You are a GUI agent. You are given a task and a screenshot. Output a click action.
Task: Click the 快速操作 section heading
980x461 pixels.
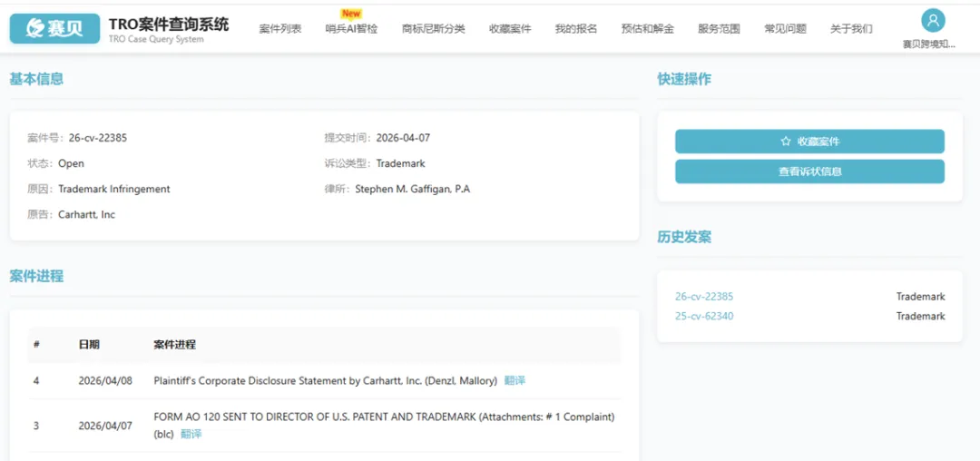coord(684,79)
